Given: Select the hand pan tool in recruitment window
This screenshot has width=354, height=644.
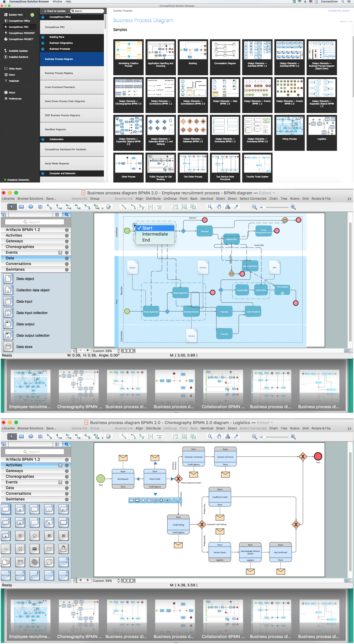Looking at the screenshot, I should [x=219, y=207].
